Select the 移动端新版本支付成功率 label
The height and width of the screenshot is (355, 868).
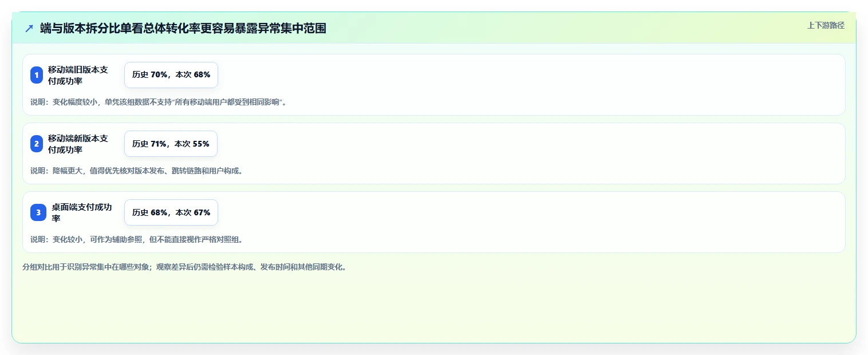[x=78, y=144]
